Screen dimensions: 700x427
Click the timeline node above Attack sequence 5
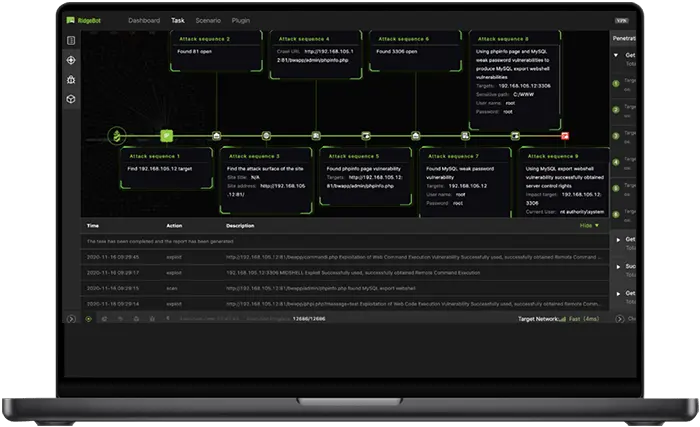pyautogui.click(x=366, y=136)
